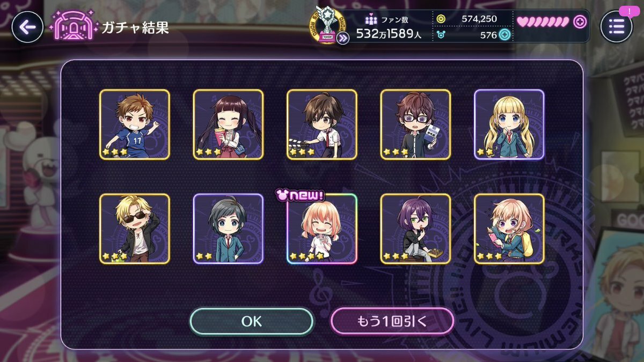Select the twin-tail girl holding popcorn card

pos(228,124)
